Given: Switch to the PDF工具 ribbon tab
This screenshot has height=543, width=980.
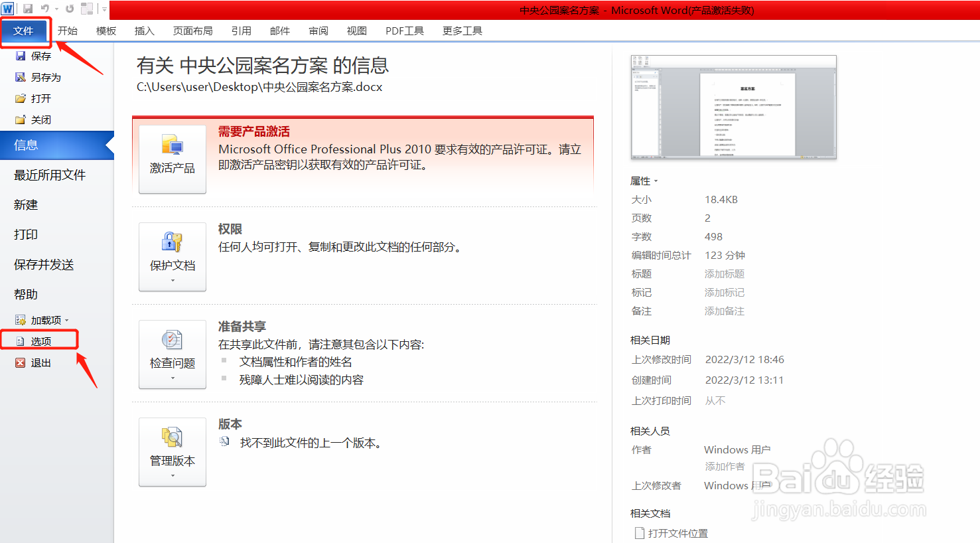Looking at the screenshot, I should tap(405, 31).
